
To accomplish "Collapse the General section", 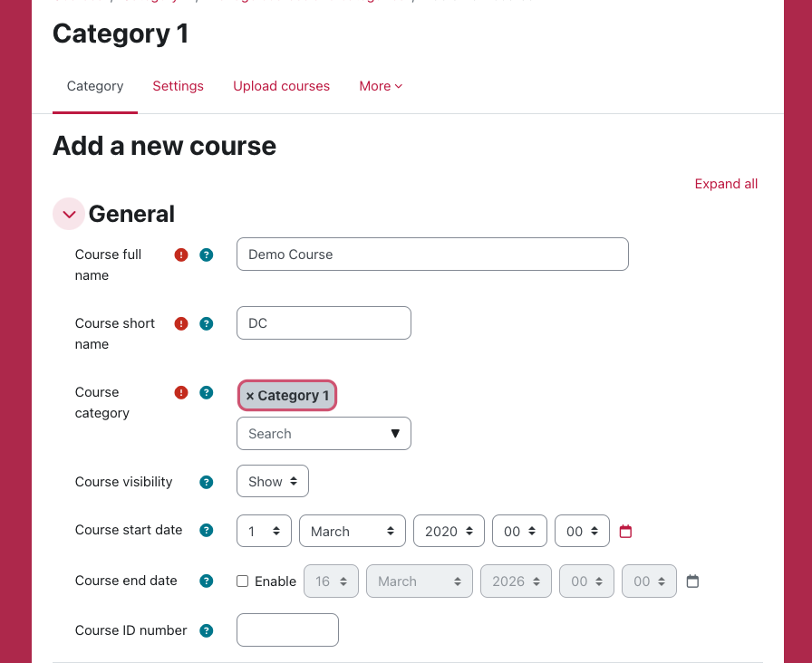I will pyautogui.click(x=69, y=214).
